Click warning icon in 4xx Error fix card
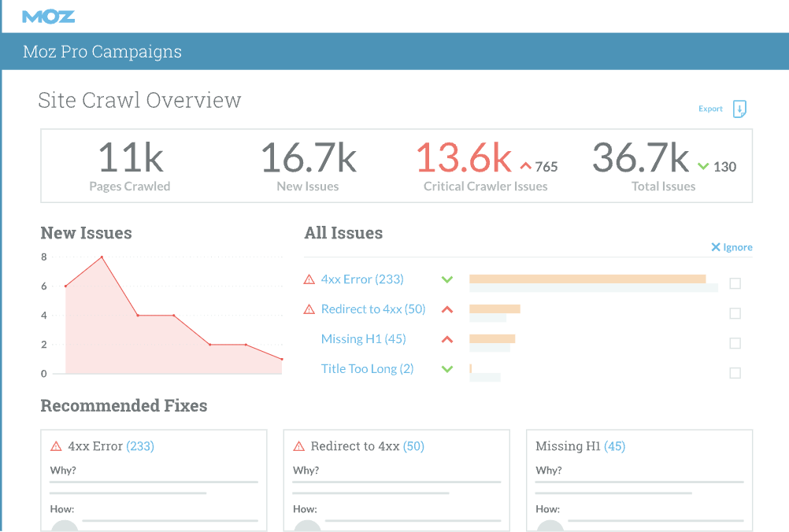Screen dimensions: 789x532 tap(56, 446)
